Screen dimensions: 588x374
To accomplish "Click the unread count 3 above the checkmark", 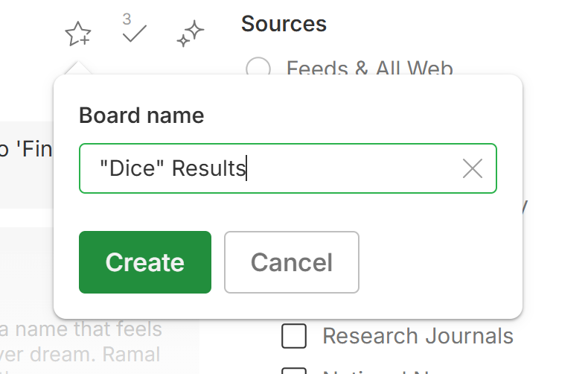I will pos(127,18).
